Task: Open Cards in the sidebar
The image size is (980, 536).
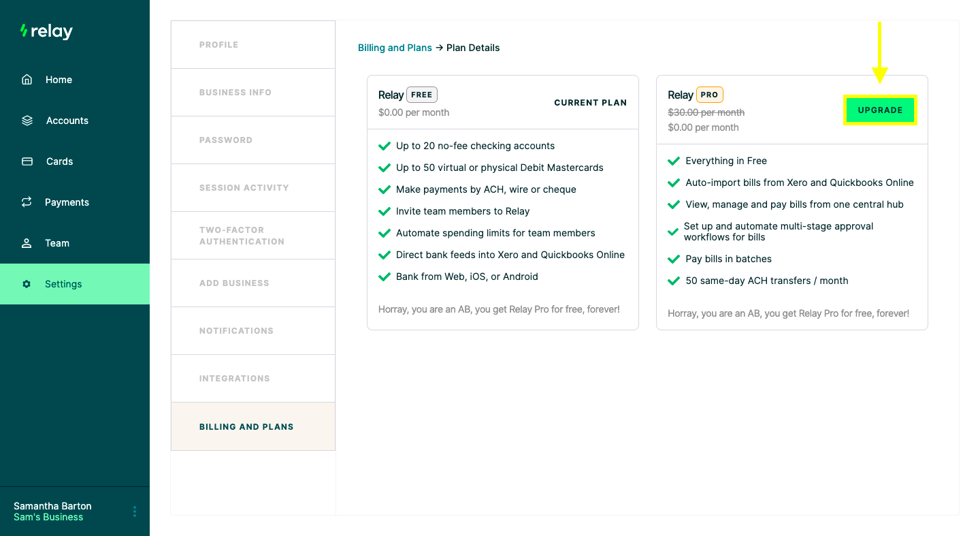Action: point(75,161)
